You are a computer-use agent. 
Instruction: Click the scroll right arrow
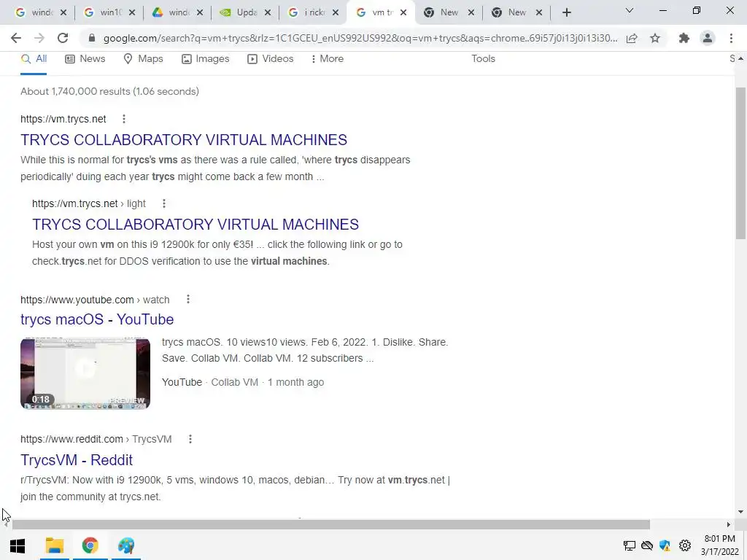(x=729, y=525)
